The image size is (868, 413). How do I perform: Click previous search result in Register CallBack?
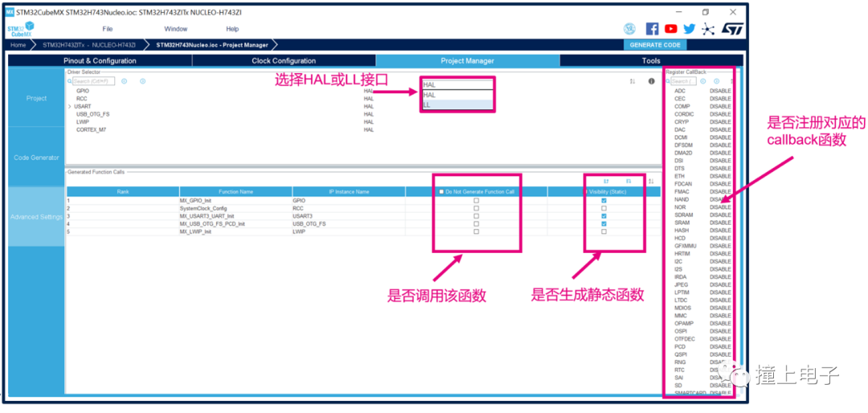pyautogui.click(x=702, y=81)
